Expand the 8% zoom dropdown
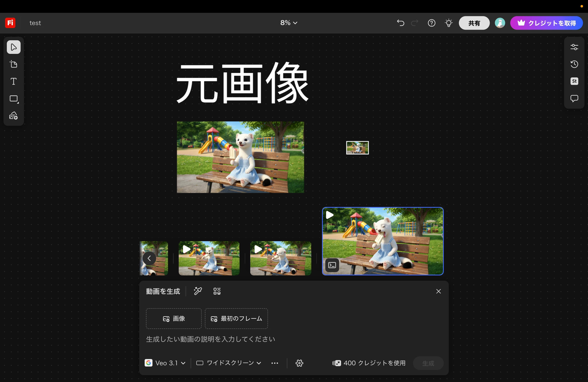Viewport: 588px width, 382px height. pos(289,23)
